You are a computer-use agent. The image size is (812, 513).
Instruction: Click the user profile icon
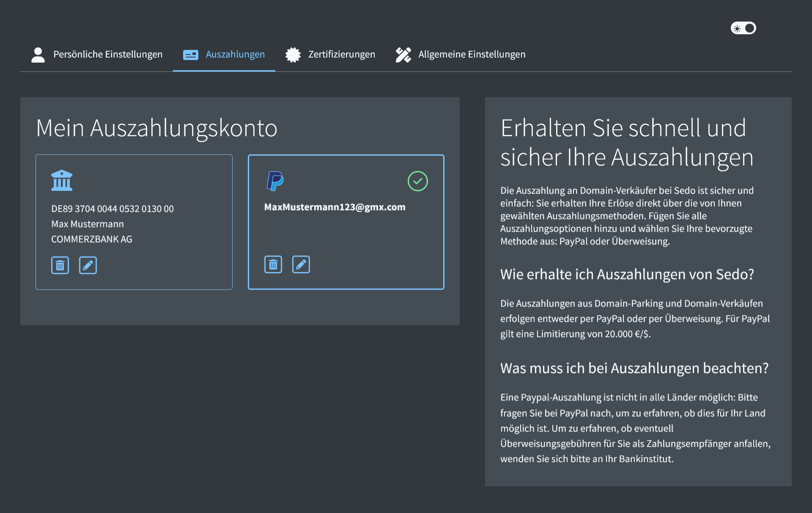point(38,55)
